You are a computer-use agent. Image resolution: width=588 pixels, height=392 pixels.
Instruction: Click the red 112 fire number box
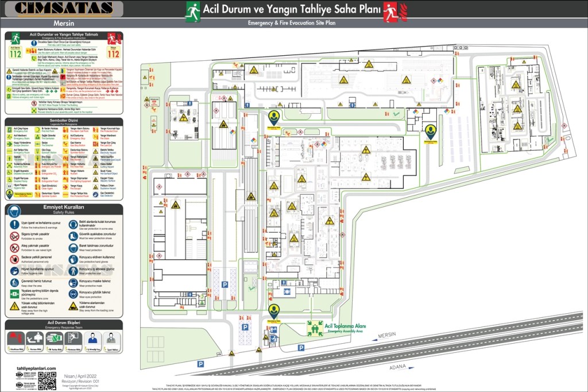click(114, 53)
